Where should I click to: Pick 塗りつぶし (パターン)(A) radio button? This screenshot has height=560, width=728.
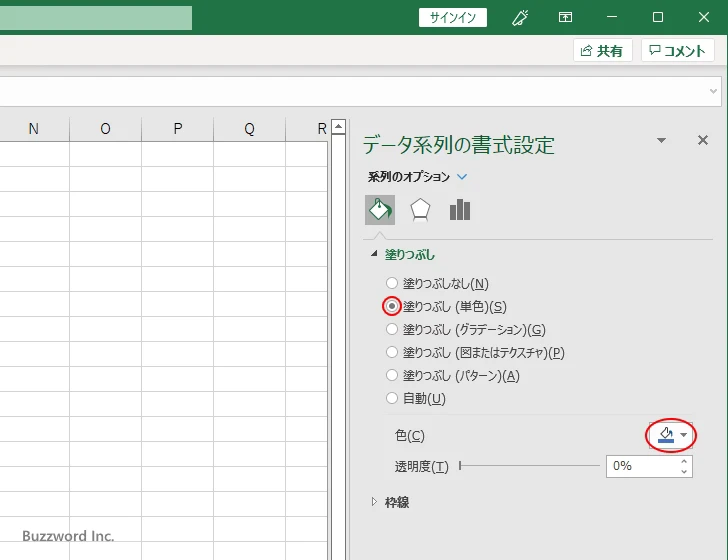[392, 375]
